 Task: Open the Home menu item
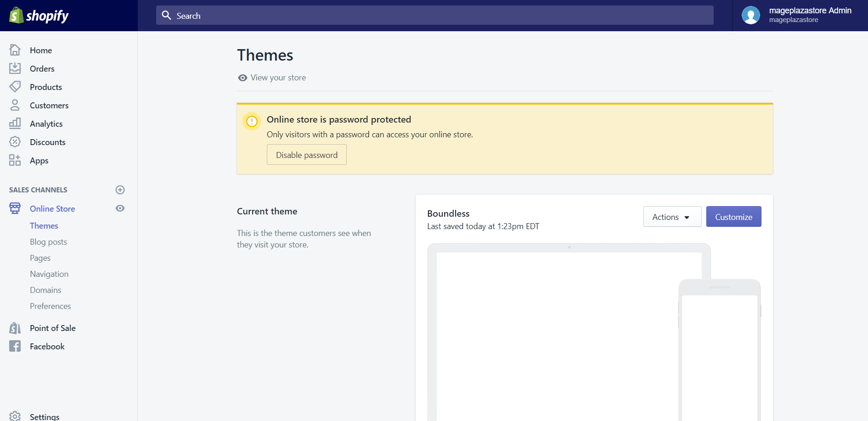(x=41, y=50)
